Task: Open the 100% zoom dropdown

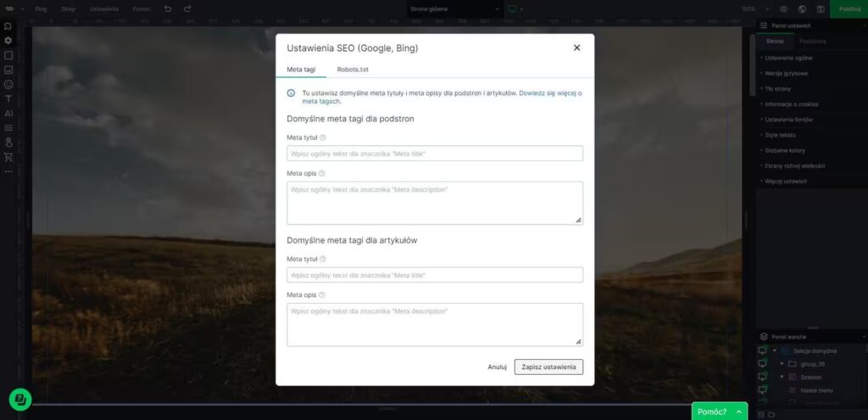Action: (755, 8)
